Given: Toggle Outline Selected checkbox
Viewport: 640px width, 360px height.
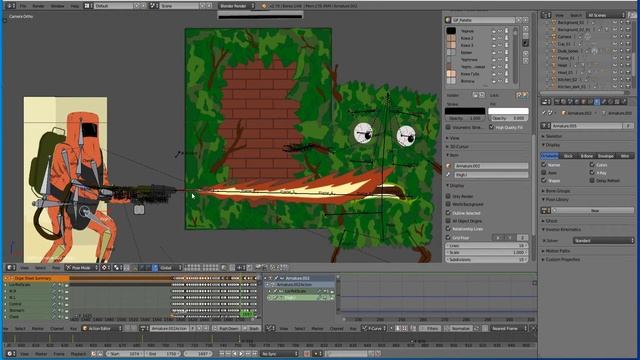Looking at the screenshot, I should click(448, 213).
